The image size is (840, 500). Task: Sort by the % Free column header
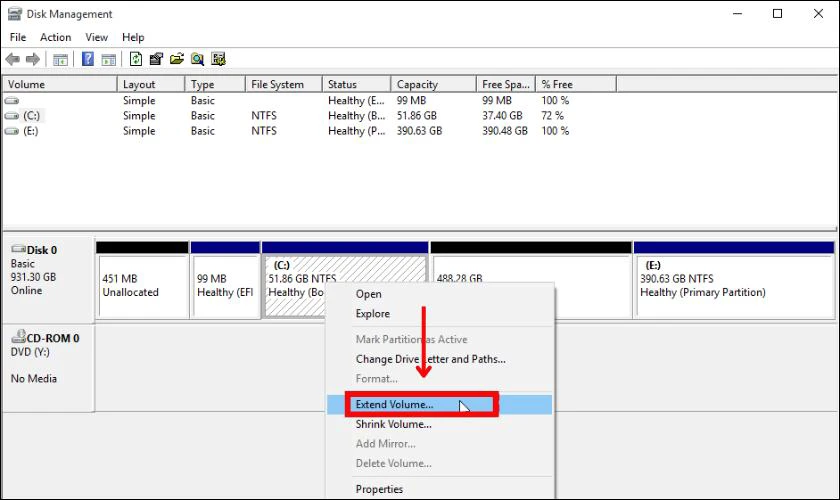tap(576, 84)
